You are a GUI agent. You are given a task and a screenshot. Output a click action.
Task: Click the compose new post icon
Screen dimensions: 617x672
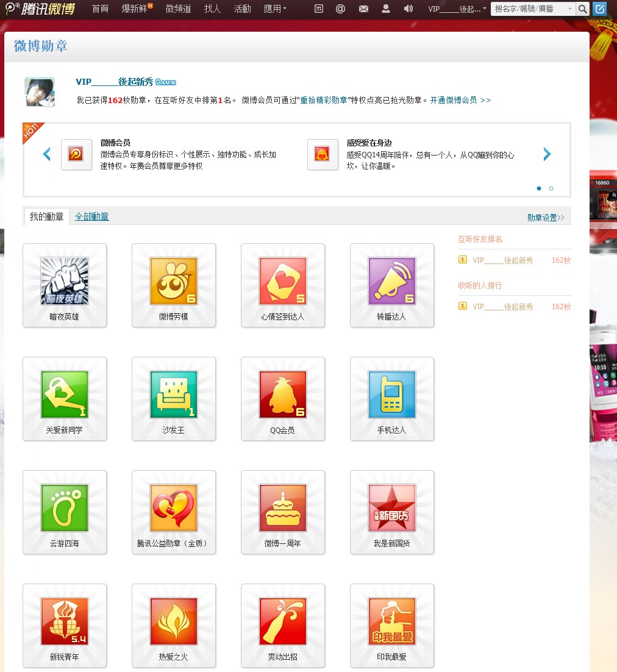[599, 9]
